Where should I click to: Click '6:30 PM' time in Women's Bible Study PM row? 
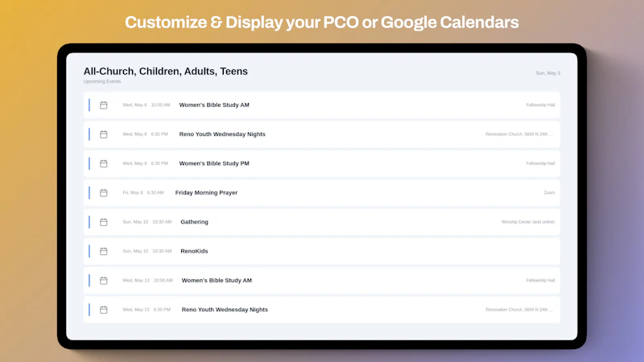pos(159,163)
